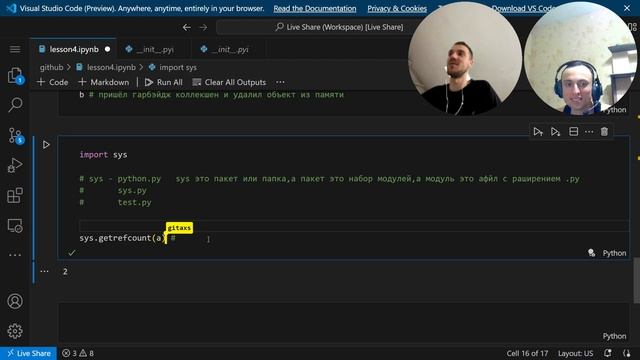The height and width of the screenshot is (360, 640).
Task: Execute cell and below icon
Action: (555, 132)
